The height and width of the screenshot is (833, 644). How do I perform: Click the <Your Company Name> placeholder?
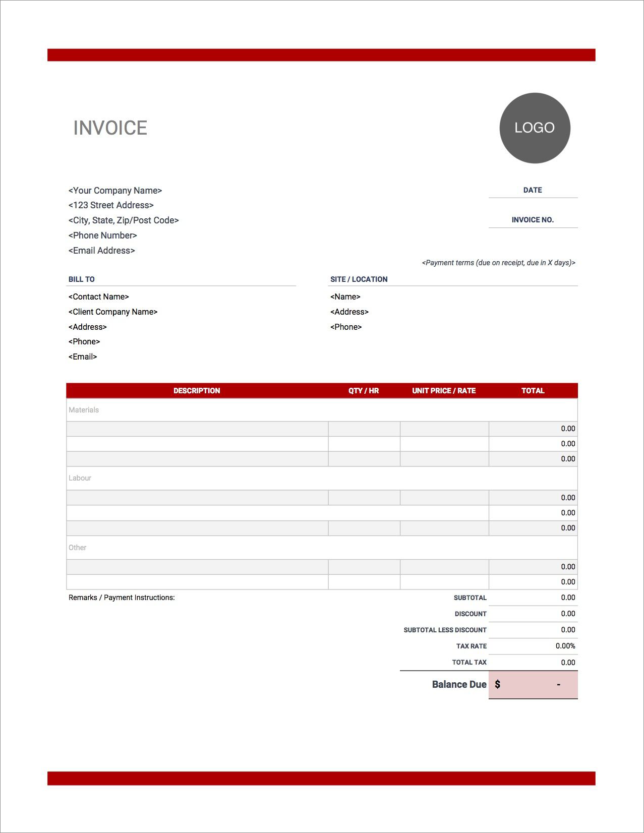[x=115, y=191]
